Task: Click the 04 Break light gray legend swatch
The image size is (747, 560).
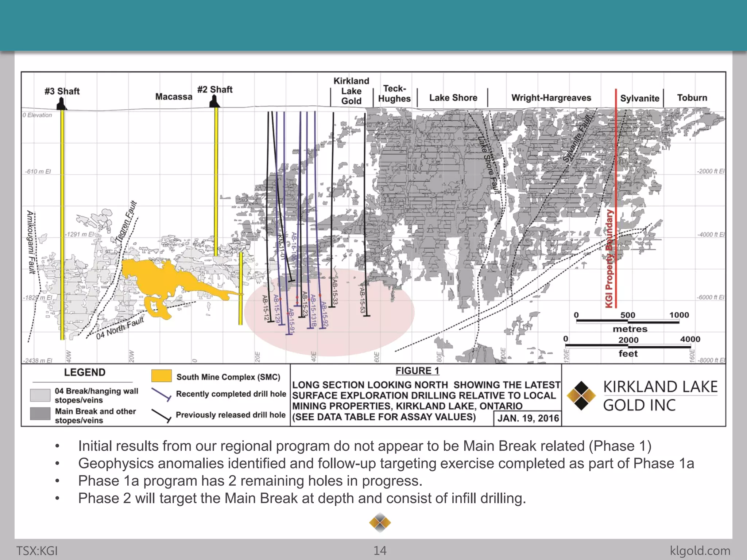Action: [x=40, y=395]
